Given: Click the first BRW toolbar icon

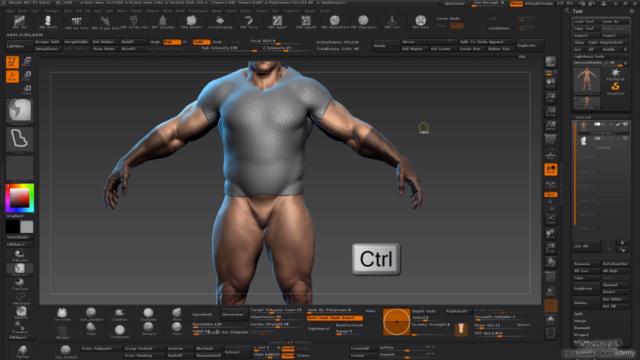Looking at the screenshot, I should tap(19, 22).
